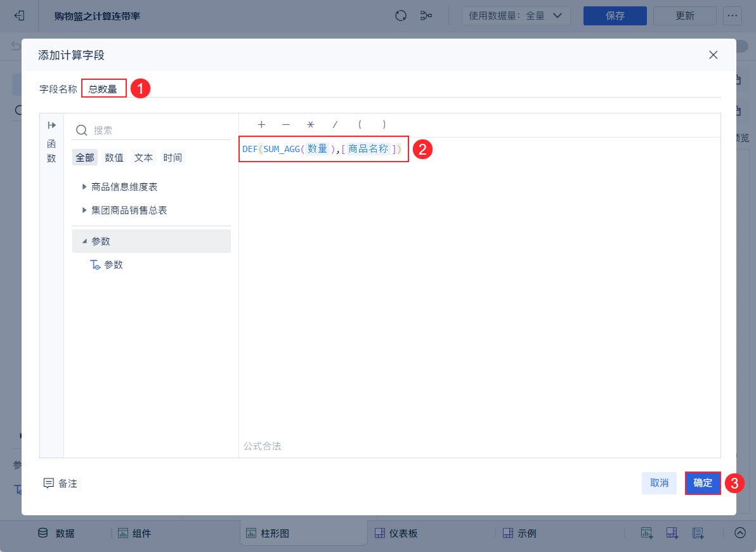
Task: Insert the divide operator
Action: click(x=335, y=125)
